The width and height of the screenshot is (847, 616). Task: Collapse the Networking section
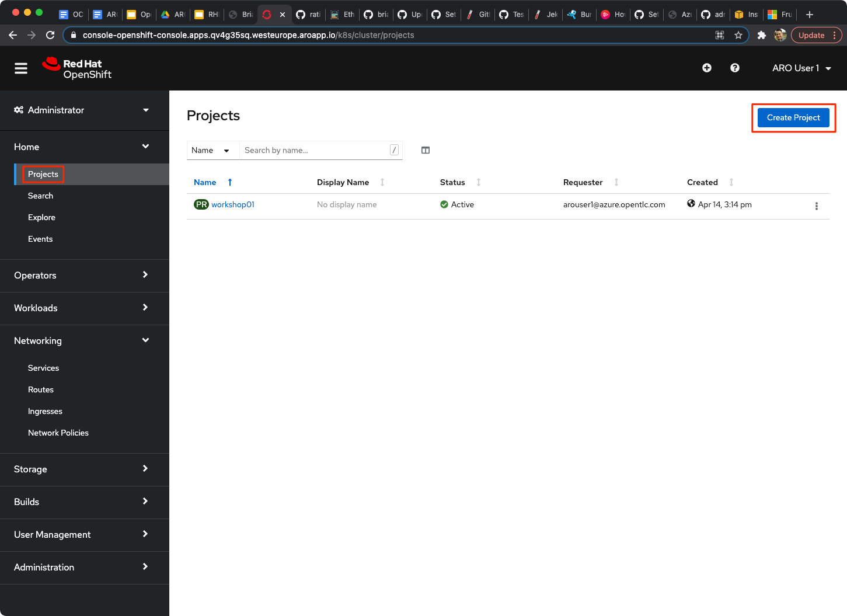tap(85, 340)
